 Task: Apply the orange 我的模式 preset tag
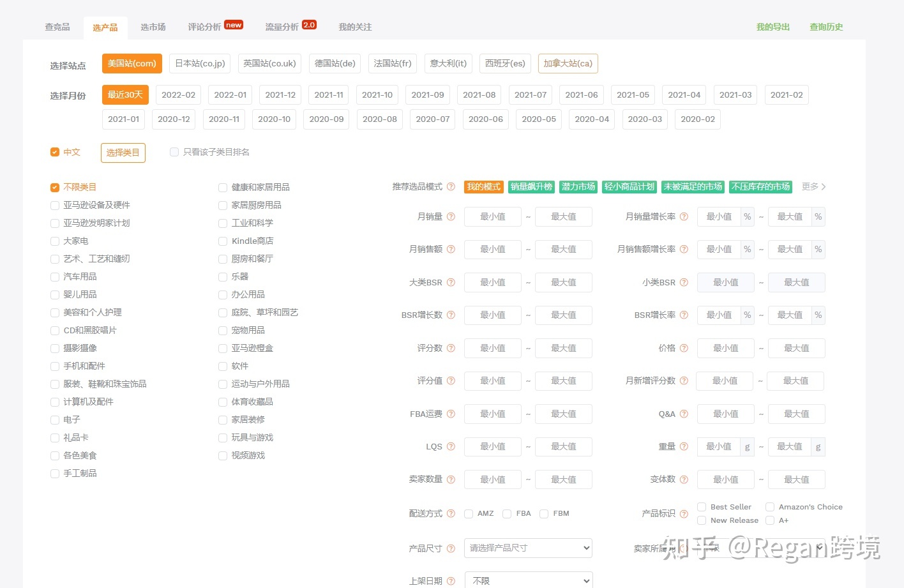coord(483,187)
